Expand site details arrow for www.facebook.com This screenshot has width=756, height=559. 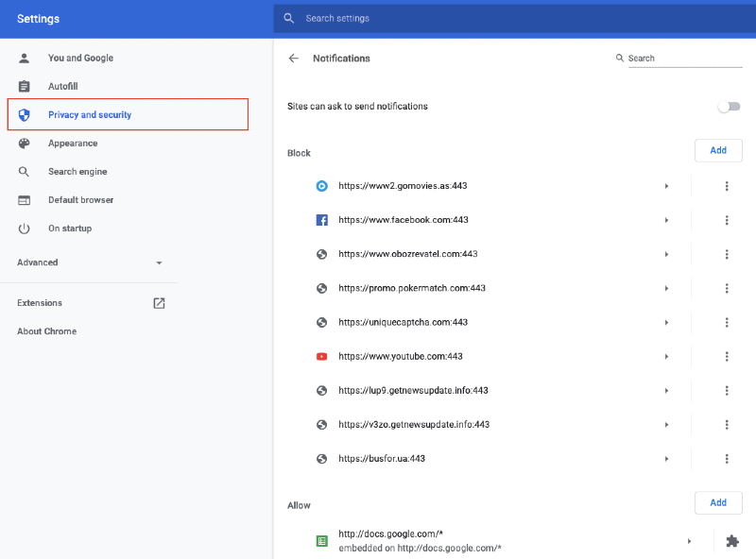coord(666,220)
